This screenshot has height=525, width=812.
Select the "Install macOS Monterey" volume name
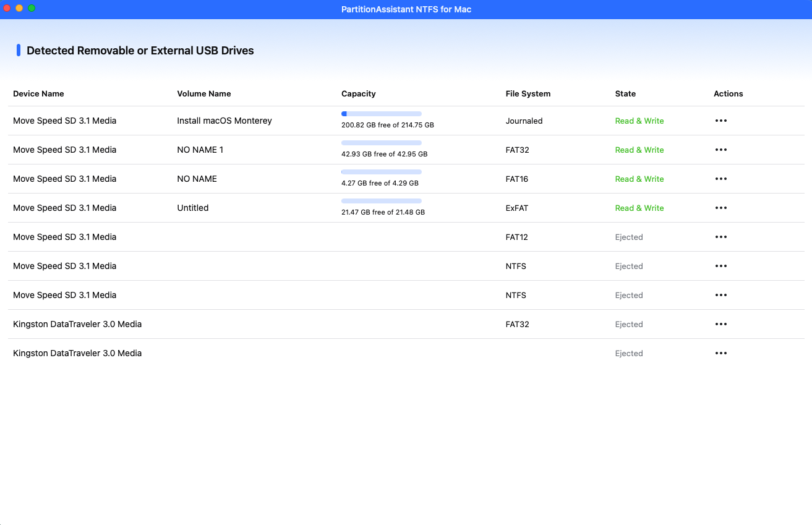[224, 121]
